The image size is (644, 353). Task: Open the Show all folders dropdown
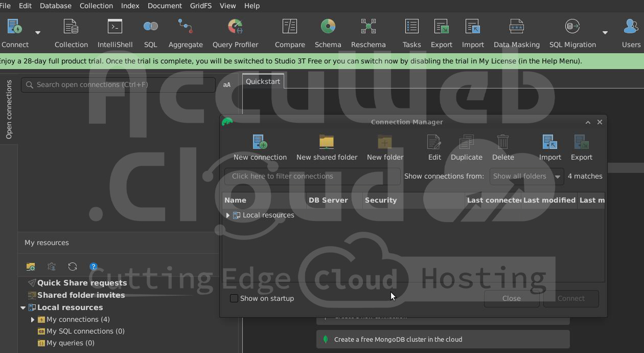click(x=526, y=176)
